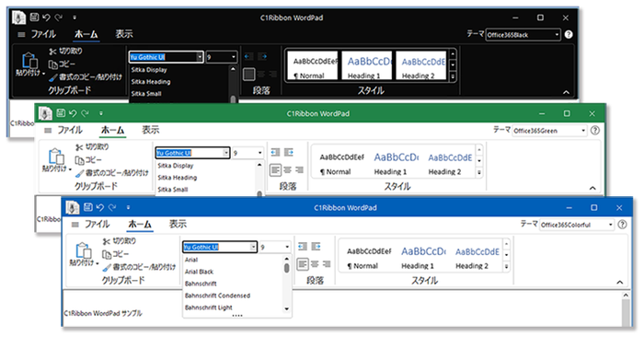Click the scissors cut icon in black window
Viewport: 644px width, 337px height.
tap(52, 52)
